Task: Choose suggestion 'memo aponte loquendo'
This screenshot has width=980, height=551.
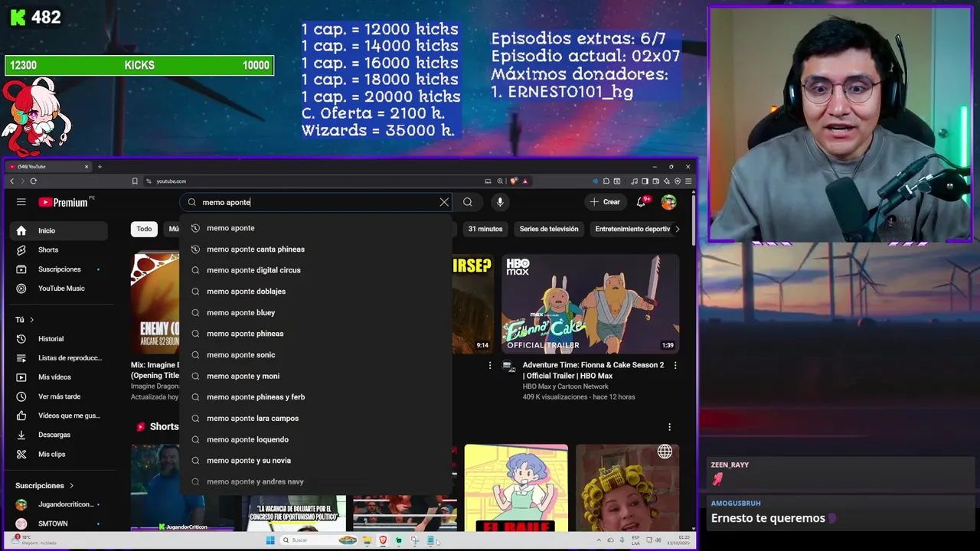Action: [315, 439]
